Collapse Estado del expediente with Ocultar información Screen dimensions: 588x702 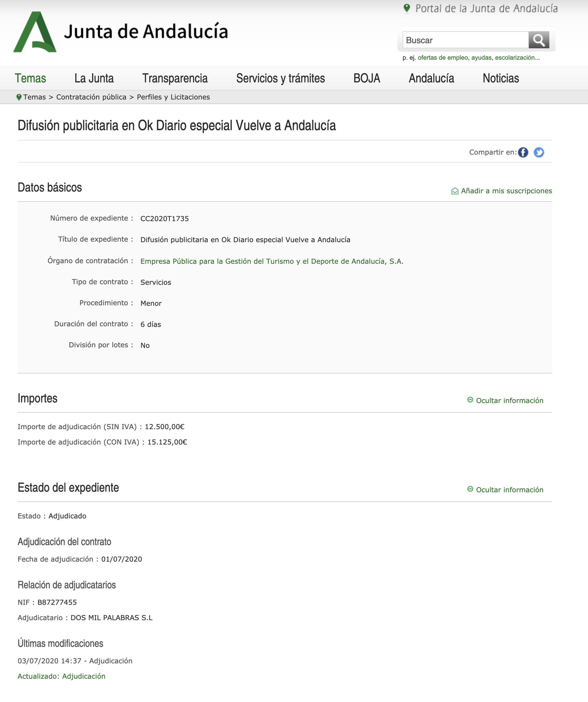505,489
